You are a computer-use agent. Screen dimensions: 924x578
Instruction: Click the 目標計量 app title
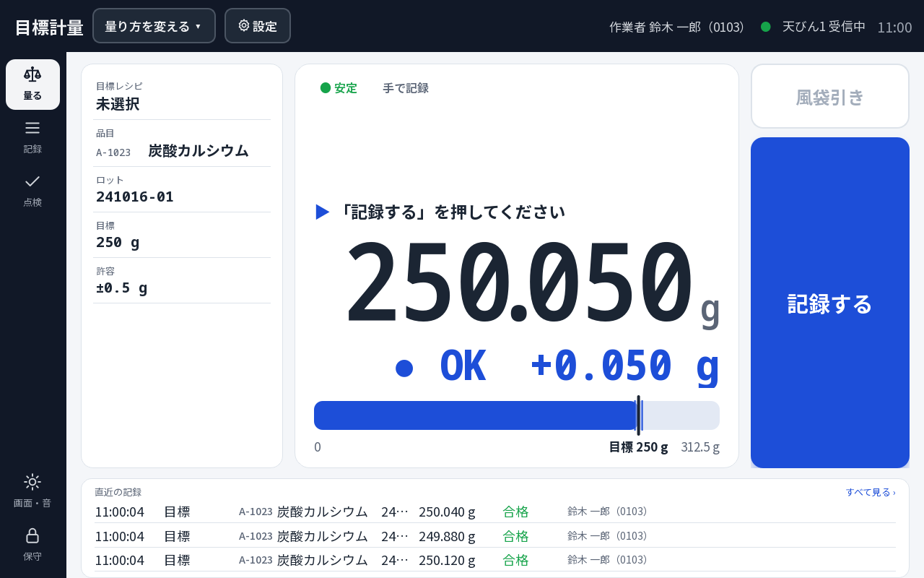click(x=49, y=27)
